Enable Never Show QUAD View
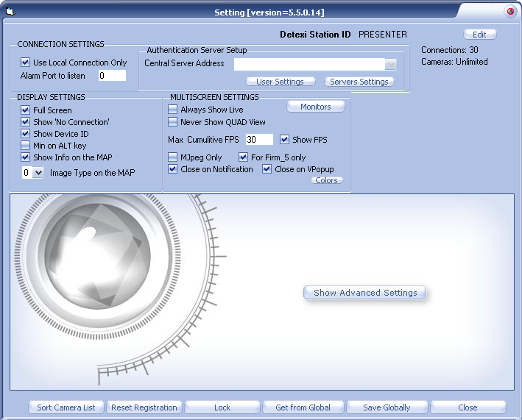The height and width of the screenshot is (420, 522). 172,122
